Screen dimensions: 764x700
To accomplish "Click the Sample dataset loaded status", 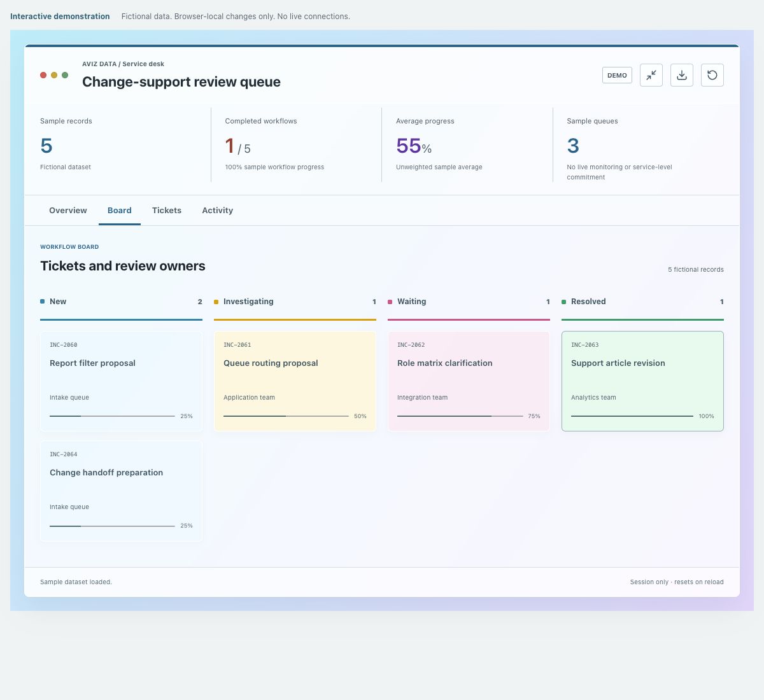I will point(76,582).
